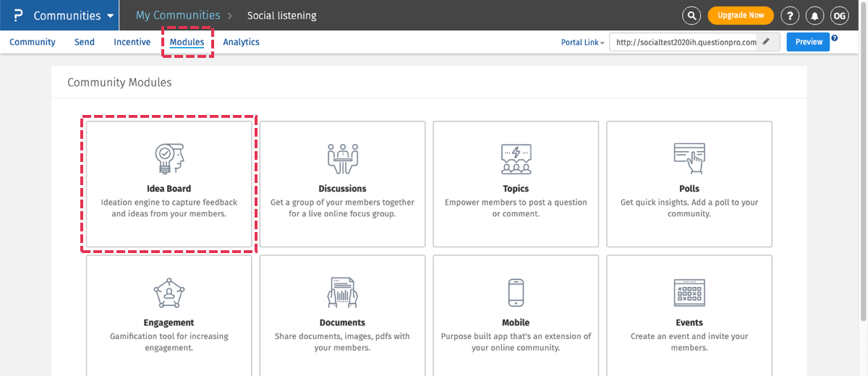Select the Mobile app module icon

point(516,293)
